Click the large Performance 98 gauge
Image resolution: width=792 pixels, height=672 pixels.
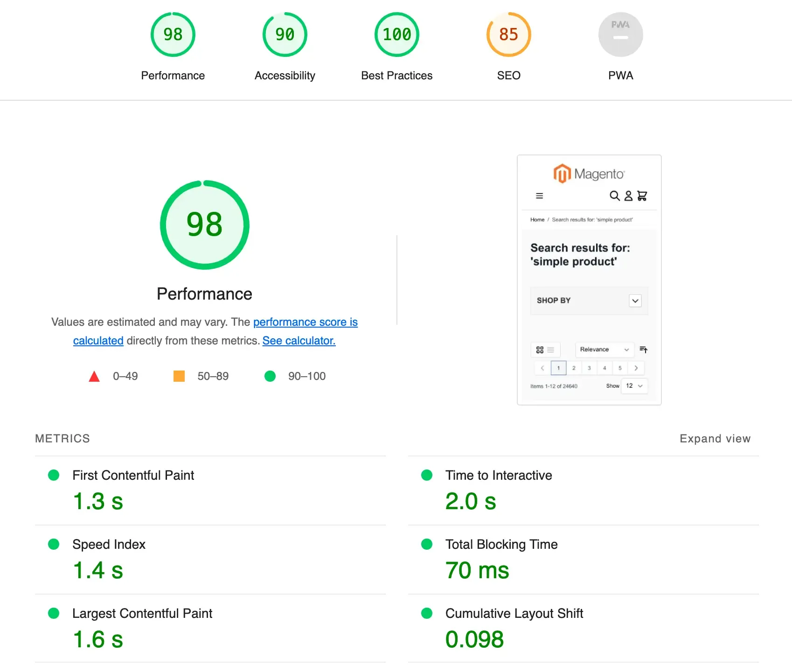(x=204, y=225)
